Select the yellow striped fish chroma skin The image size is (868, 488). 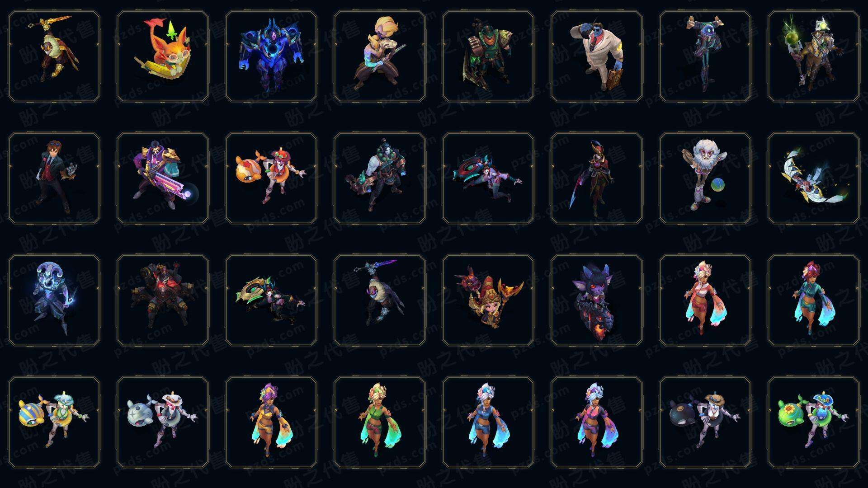click(54, 422)
